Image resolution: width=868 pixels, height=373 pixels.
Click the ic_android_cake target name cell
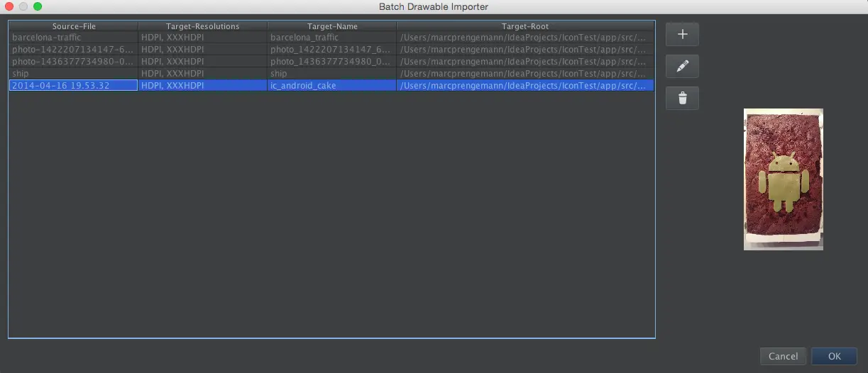coord(332,85)
